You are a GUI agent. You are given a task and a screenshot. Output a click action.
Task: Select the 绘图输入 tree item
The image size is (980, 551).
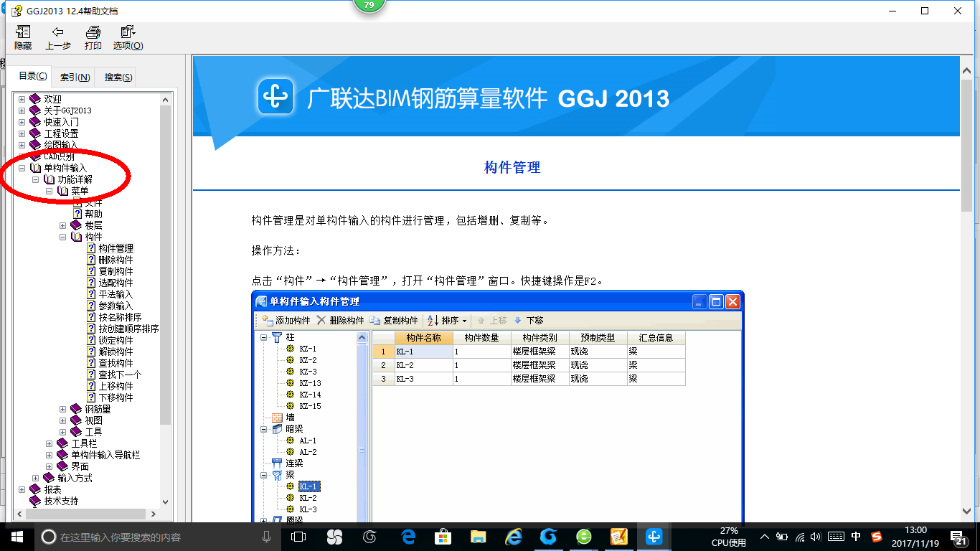tap(61, 145)
